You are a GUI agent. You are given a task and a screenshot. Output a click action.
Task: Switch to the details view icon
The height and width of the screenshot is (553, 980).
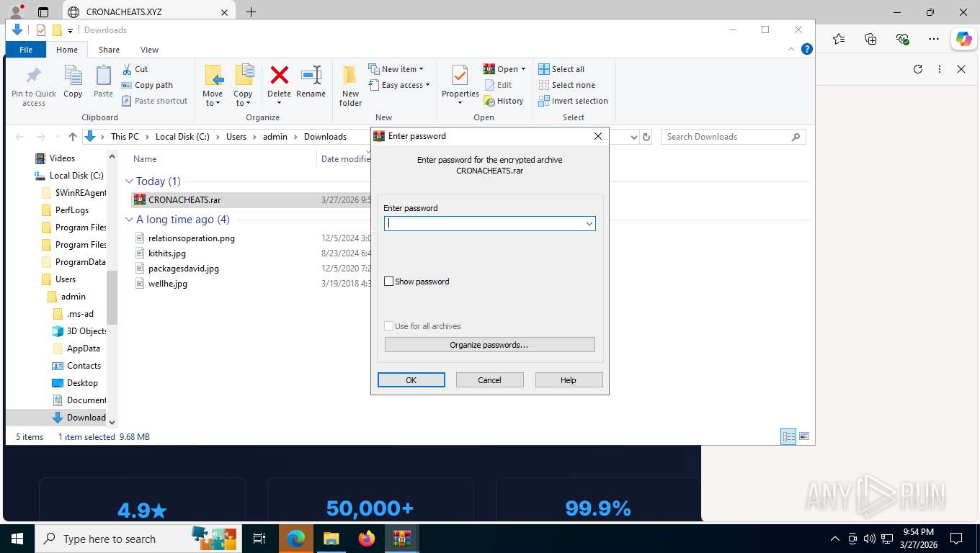(x=789, y=436)
